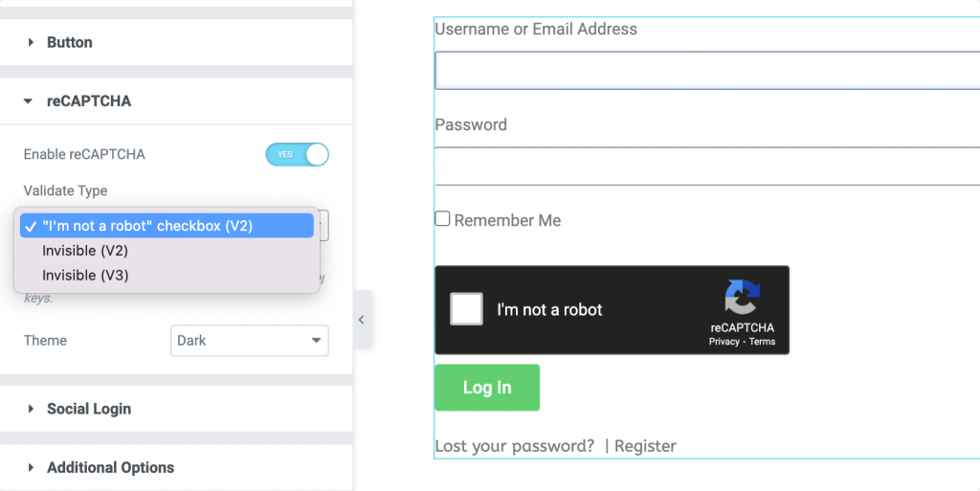Open the Theme dropdown set to Dark
The image size is (980, 491).
249,341
